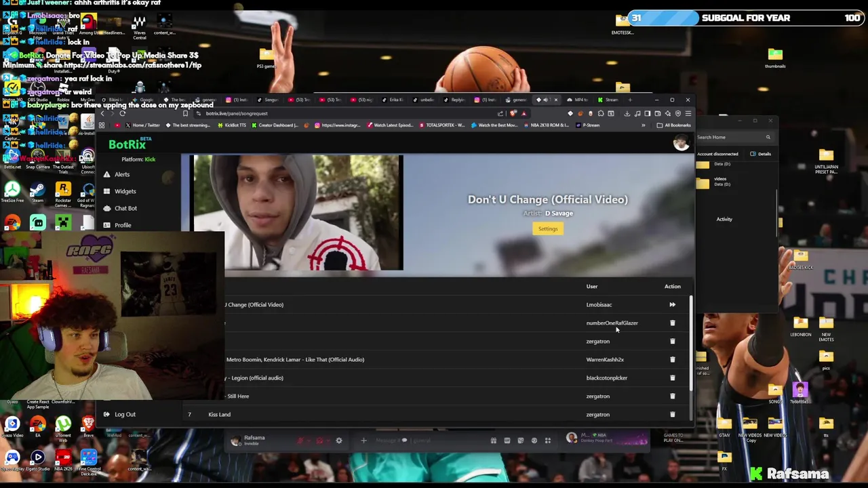Open KickBot TTS bookmark
This screenshot has width=868, height=488.
pyautogui.click(x=231, y=125)
